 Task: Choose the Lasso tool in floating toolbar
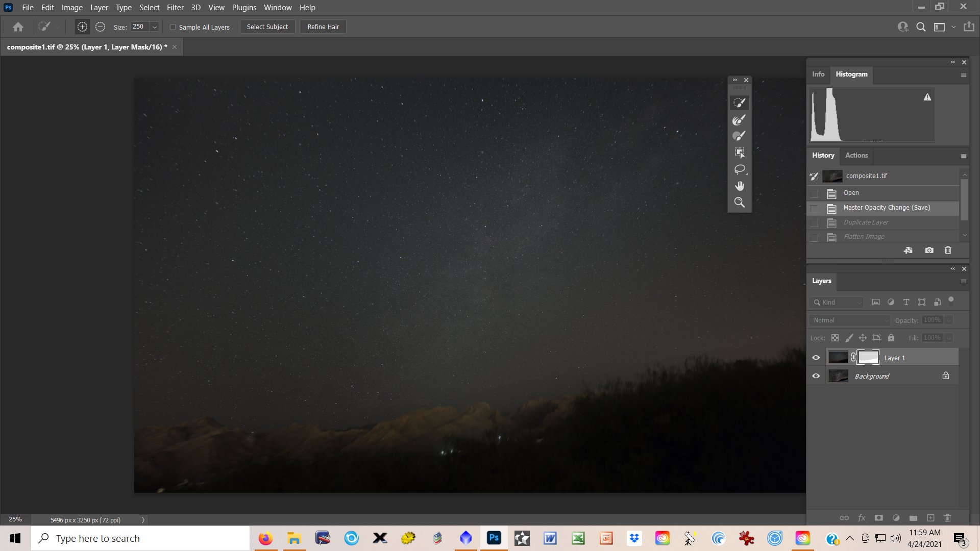(740, 169)
